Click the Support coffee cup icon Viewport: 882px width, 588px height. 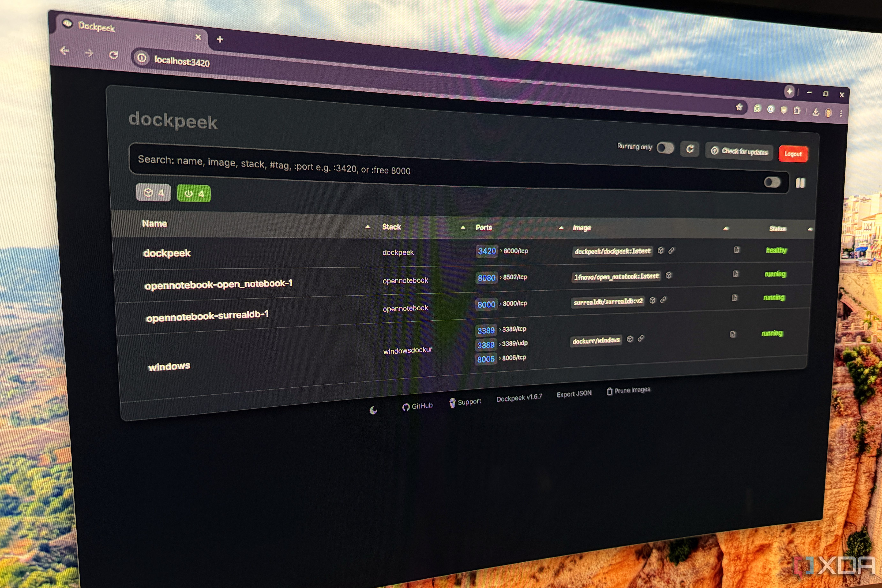pos(453,402)
